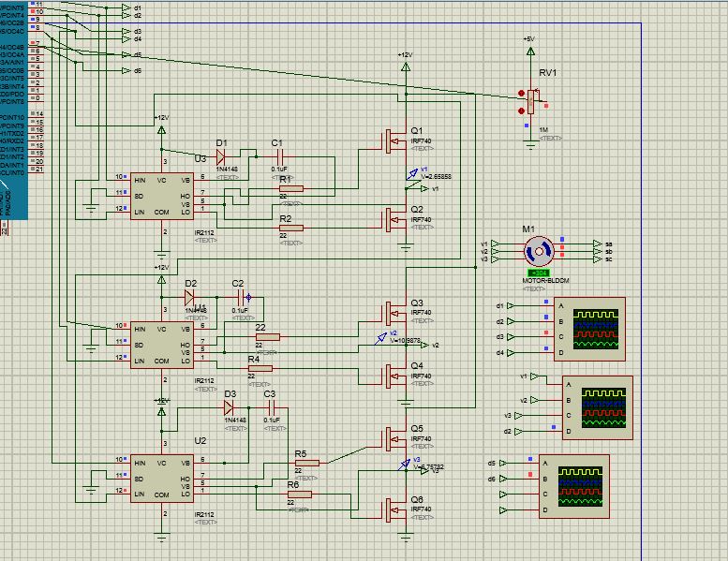Viewport: 728px width, 561px height.
Task: Select resistor R5 component
Action: pos(307,463)
